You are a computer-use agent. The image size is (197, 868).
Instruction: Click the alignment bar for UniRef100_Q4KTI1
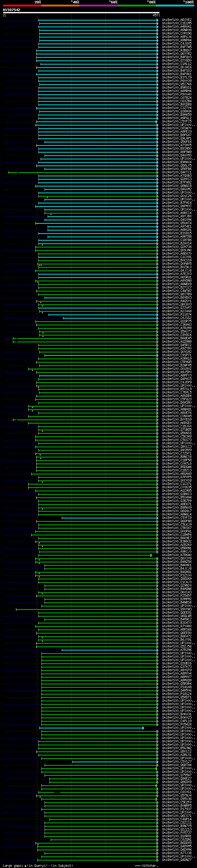(x=83, y=172)
